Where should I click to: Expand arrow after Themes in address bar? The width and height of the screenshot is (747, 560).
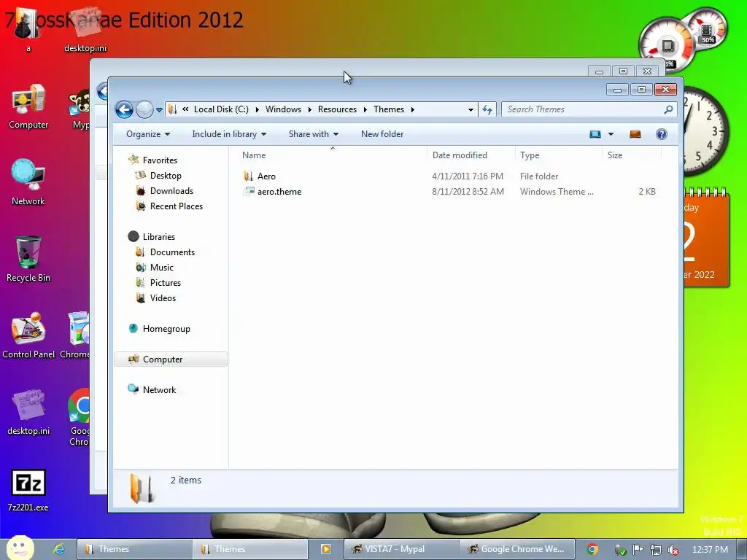pos(413,109)
